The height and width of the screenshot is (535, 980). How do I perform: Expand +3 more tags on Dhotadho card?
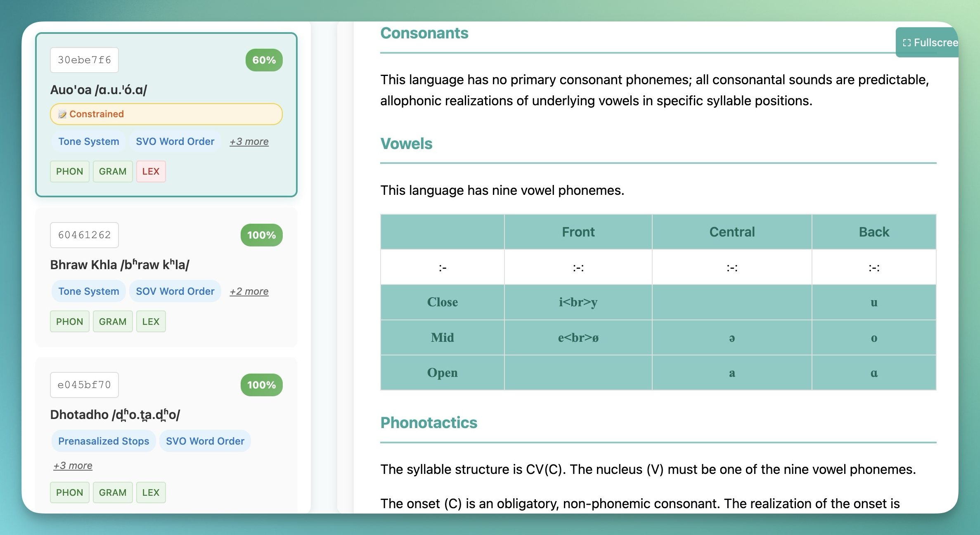point(73,466)
